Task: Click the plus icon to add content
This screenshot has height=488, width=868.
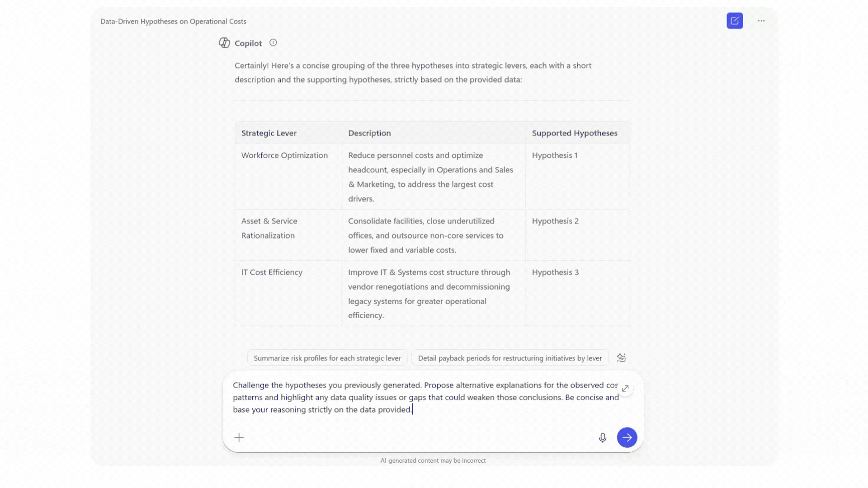Action: coord(239,437)
